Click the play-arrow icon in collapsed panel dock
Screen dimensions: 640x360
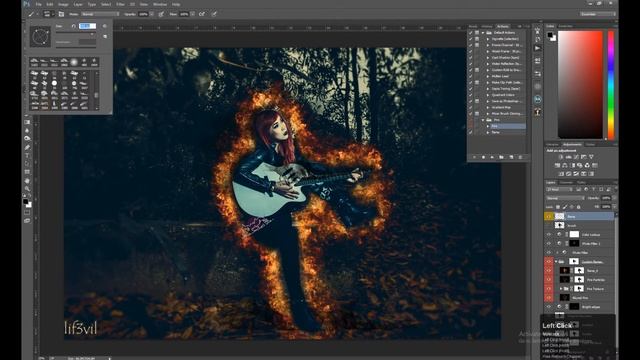538,48
